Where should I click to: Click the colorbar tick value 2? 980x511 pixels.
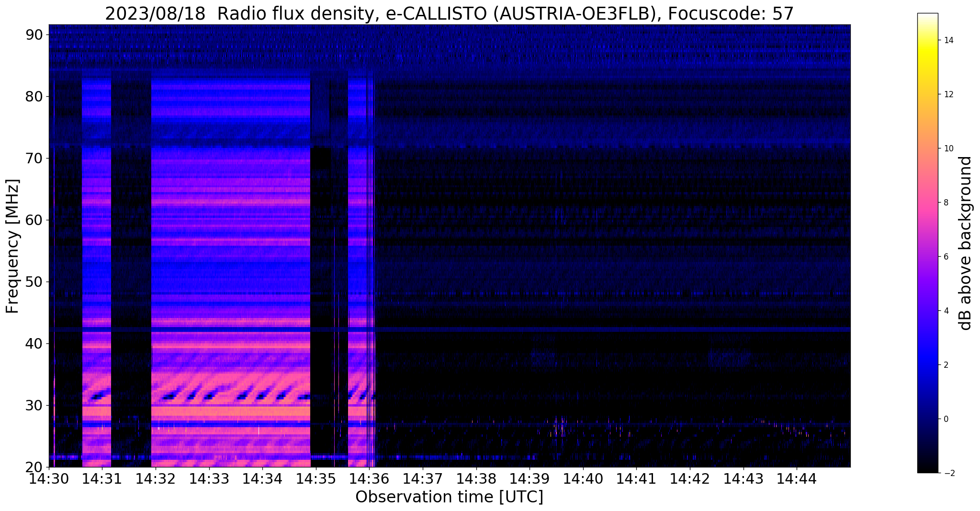[946, 365]
